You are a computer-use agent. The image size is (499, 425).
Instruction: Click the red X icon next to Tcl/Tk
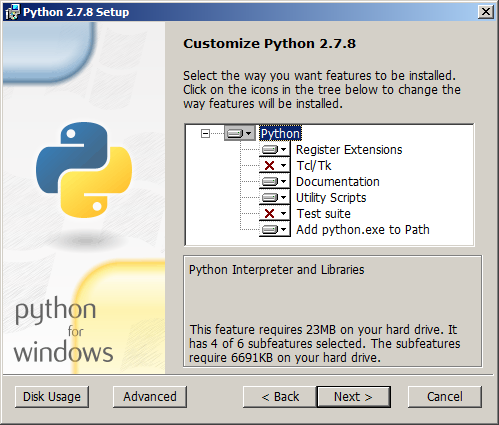coord(269,166)
